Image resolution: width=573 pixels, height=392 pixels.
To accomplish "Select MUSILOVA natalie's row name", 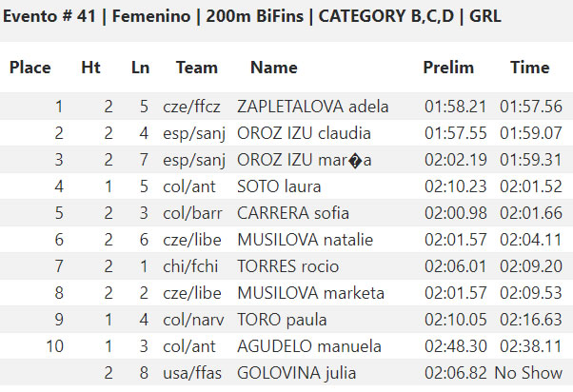I will point(306,240).
